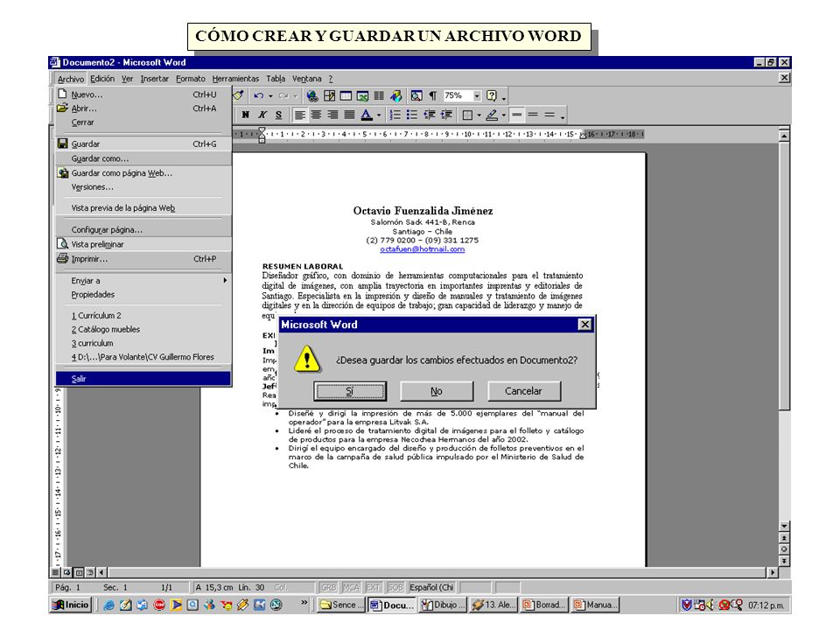Open the undo history dropdown arrow
This screenshot has width=840, height=630.
[270, 96]
